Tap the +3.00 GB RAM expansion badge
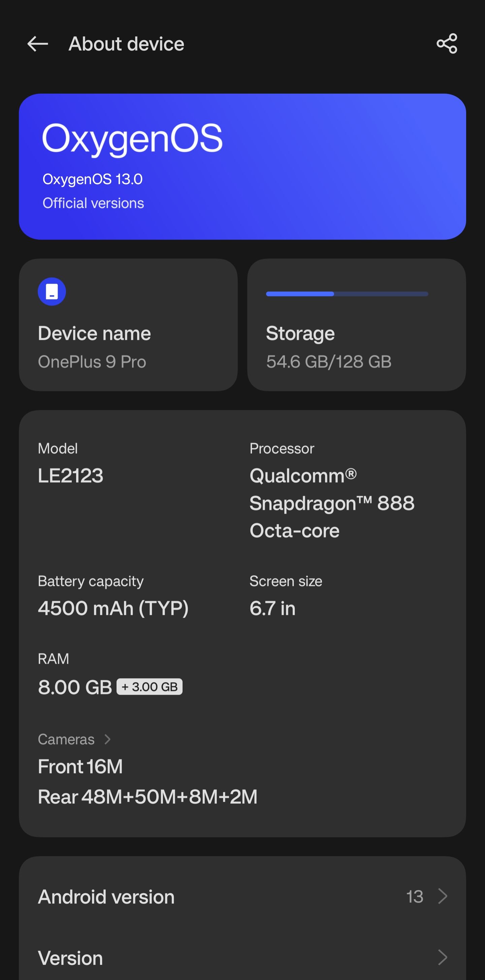Image resolution: width=485 pixels, height=980 pixels. pyautogui.click(x=150, y=687)
